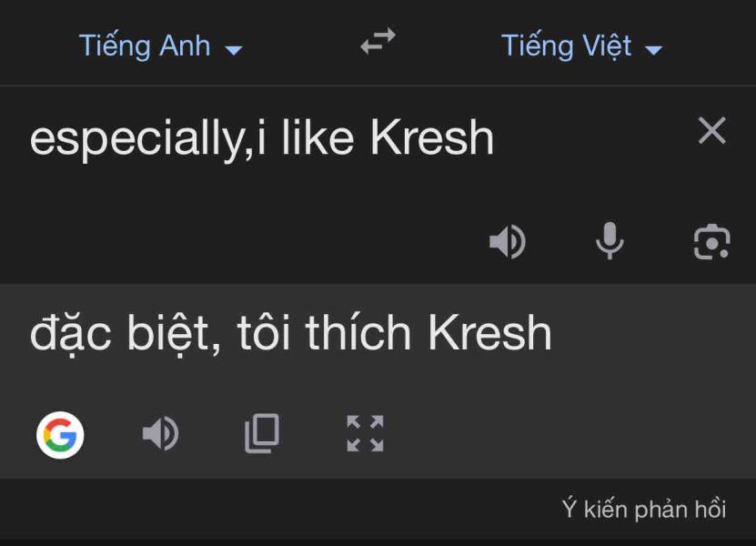Copy the translated text
The image size is (756, 546).
(x=262, y=434)
